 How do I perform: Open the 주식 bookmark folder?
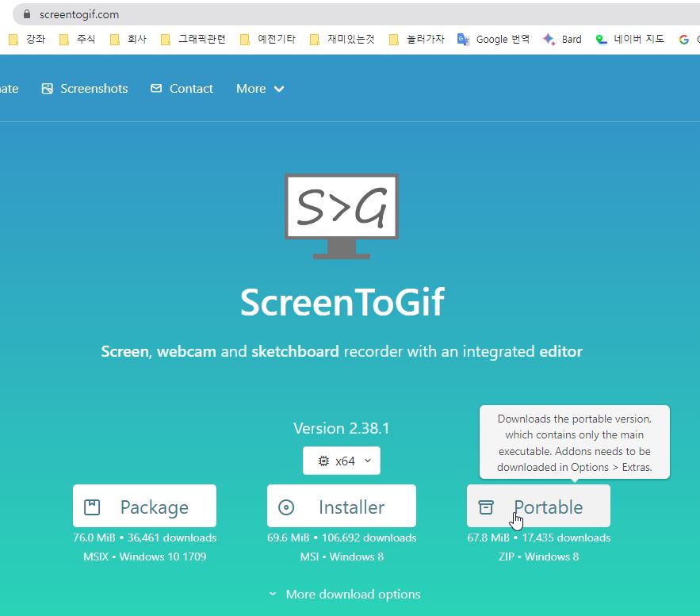point(78,40)
